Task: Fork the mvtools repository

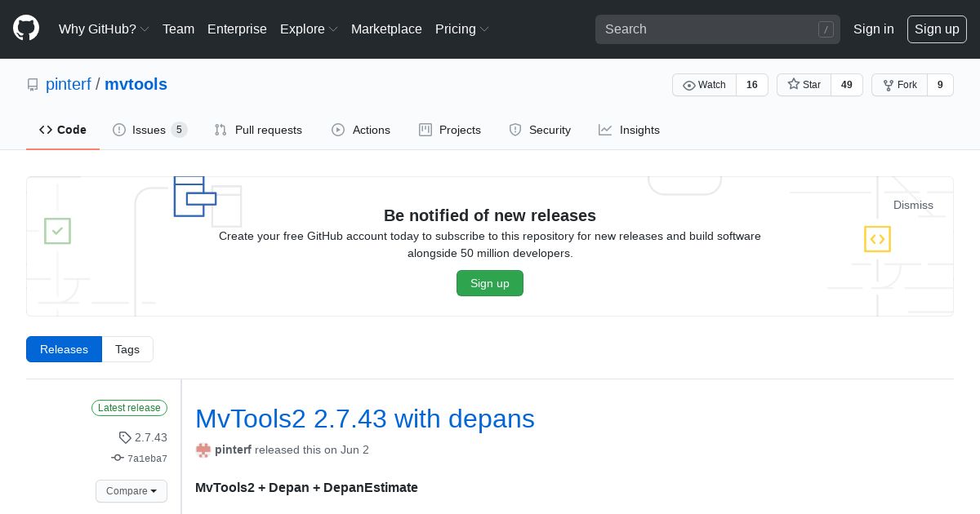Action: point(900,85)
